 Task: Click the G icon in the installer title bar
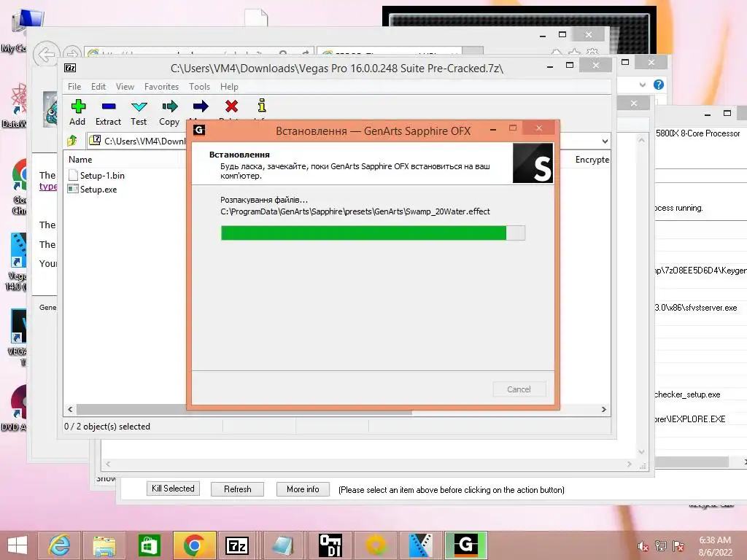199,130
